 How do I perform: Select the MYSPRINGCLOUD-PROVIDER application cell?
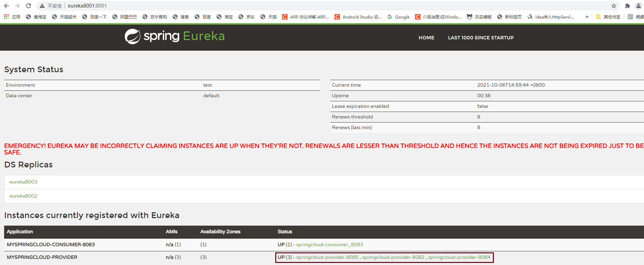click(x=42, y=257)
